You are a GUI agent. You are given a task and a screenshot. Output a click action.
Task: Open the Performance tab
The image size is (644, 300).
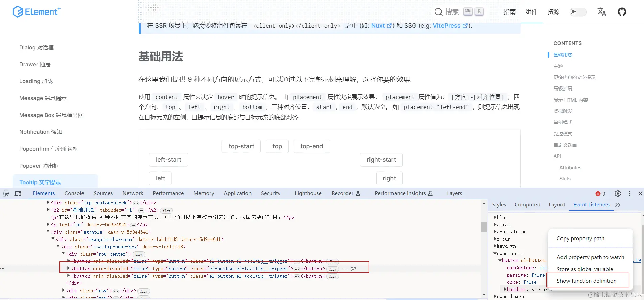click(x=168, y=193)
